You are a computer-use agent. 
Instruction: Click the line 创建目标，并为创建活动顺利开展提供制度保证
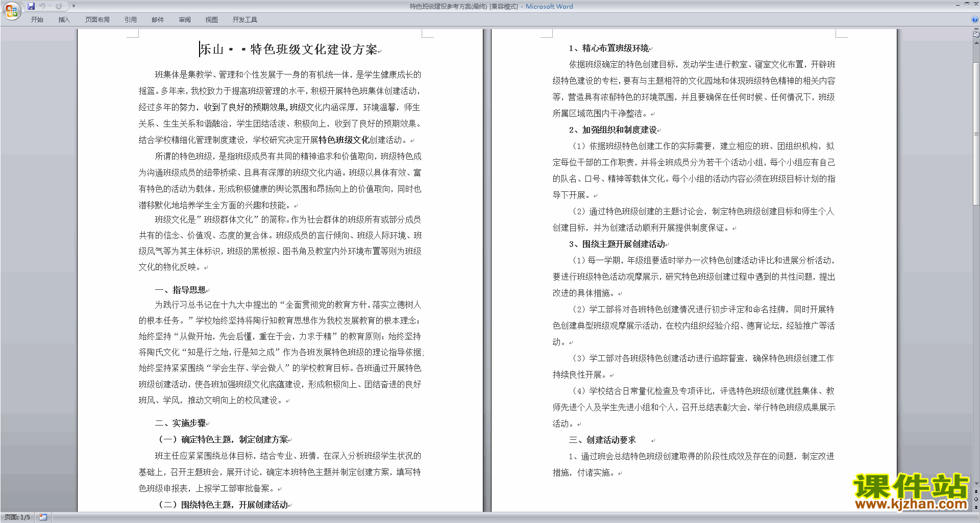(642, 228)
